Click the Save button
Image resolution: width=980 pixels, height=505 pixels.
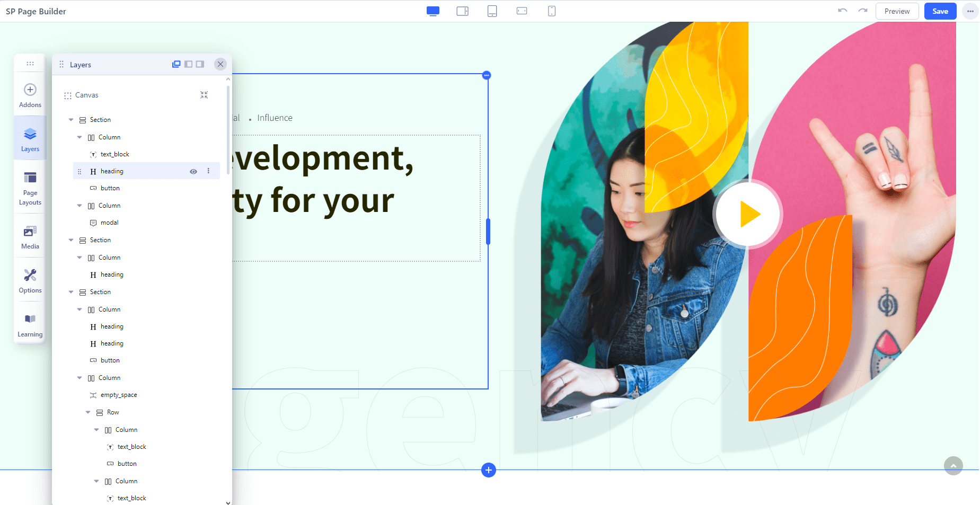(940, 11)
